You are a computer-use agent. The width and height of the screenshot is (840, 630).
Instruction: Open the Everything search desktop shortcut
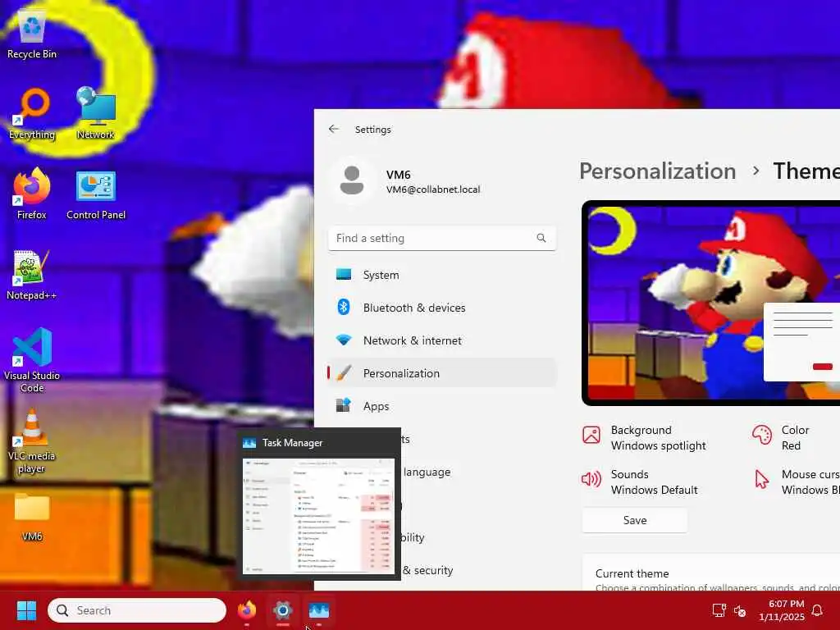pyautogui.click(x=32, y=114)
